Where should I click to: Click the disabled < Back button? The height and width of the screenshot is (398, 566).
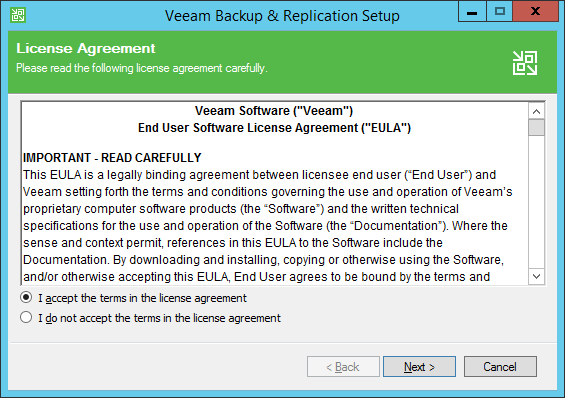tap(343, 367)
